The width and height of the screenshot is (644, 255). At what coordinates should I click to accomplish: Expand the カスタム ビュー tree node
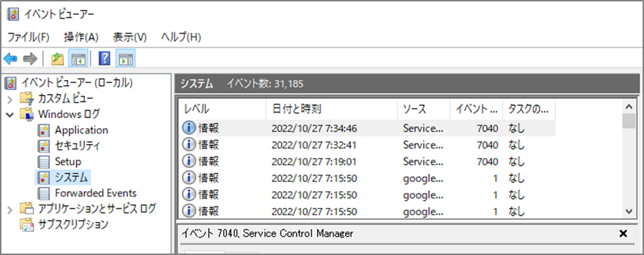click(x=11, y=98)
